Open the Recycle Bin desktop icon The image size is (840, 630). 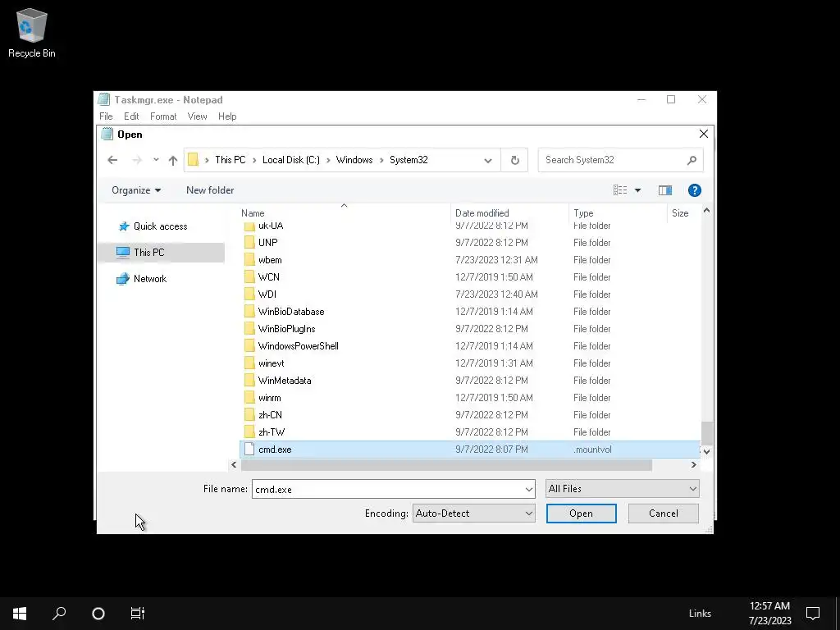click(x=32, y=33)
